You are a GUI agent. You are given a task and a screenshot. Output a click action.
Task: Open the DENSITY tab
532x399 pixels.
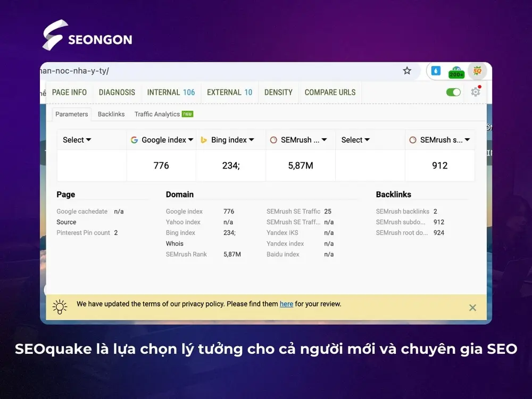pyautogui.click(x=278, y=92)
